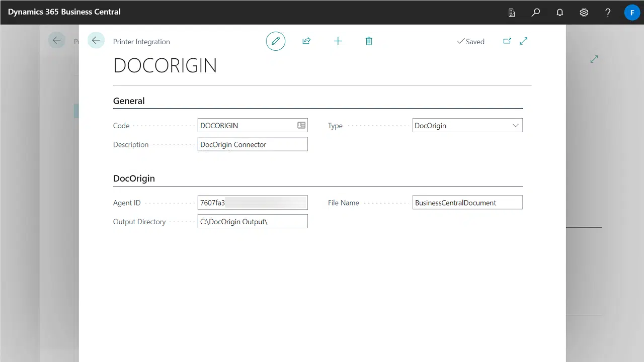
Task: Open the page in a new window icon
Action: pos(507,41)
